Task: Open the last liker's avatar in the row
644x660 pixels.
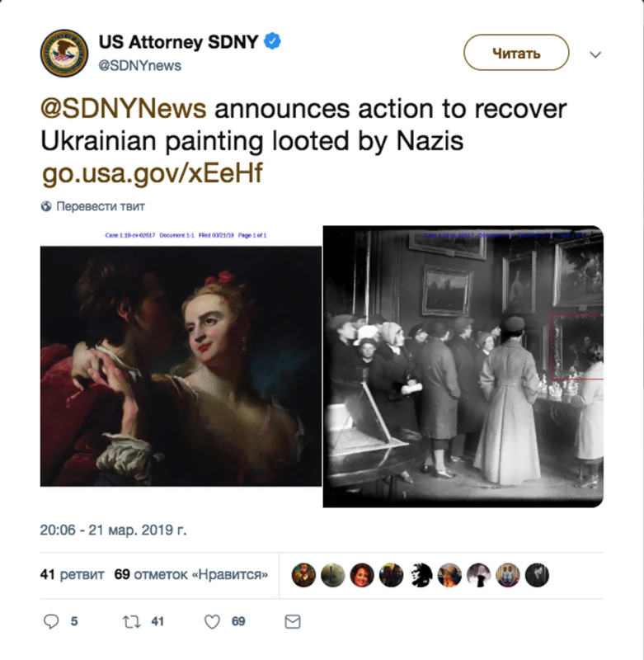Action: point(537,575)
